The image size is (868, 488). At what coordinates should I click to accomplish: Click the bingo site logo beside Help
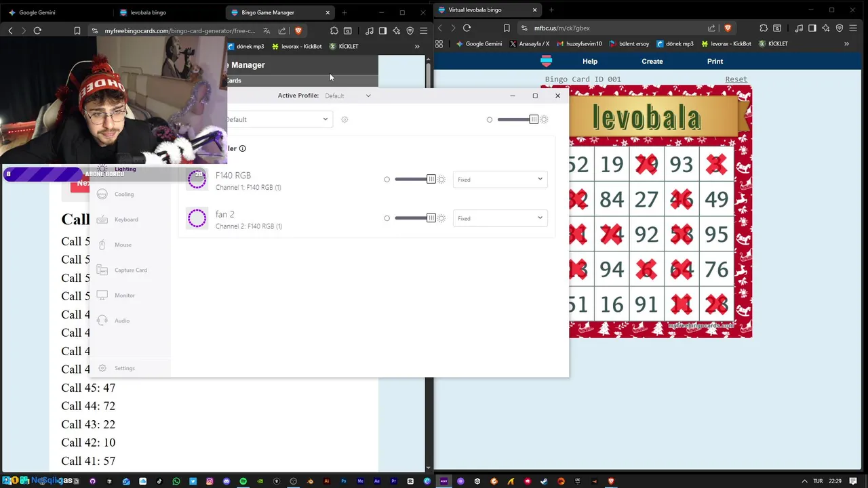(546, 61)
